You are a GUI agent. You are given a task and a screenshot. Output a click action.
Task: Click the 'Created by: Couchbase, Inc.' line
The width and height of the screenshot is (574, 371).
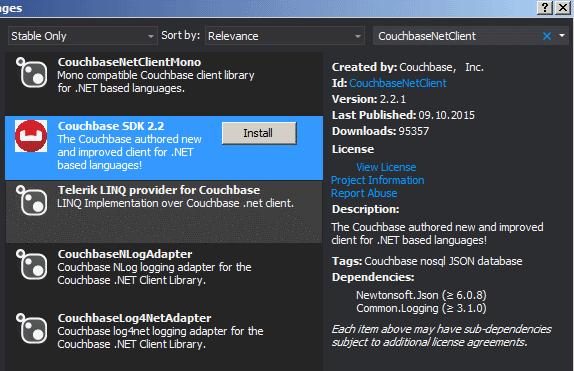(408, 67)
